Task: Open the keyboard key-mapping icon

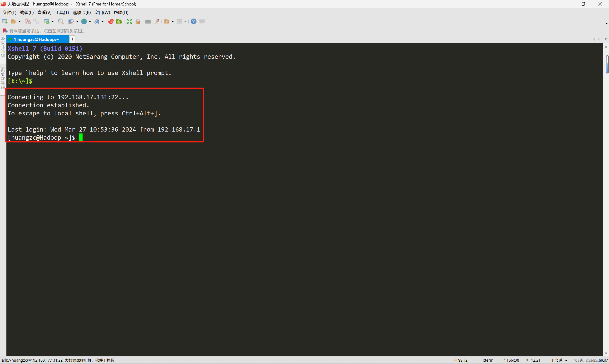Action: (148, 22)
